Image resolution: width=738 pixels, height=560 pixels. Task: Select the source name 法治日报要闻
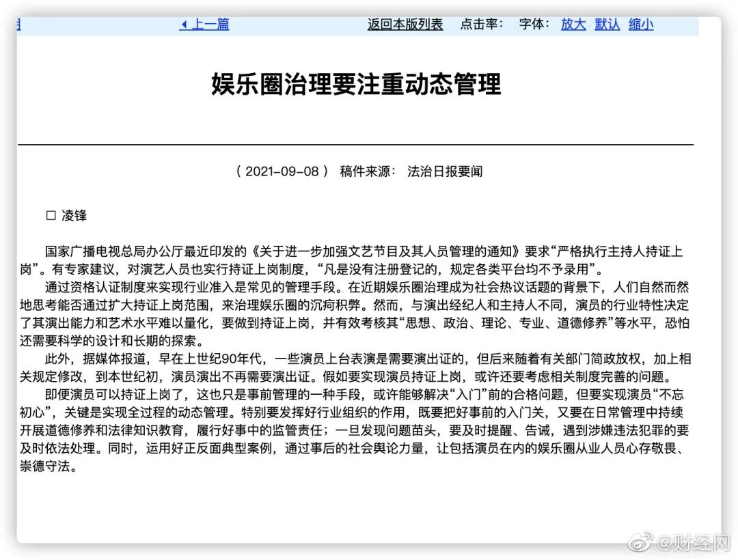coord(445,171)
